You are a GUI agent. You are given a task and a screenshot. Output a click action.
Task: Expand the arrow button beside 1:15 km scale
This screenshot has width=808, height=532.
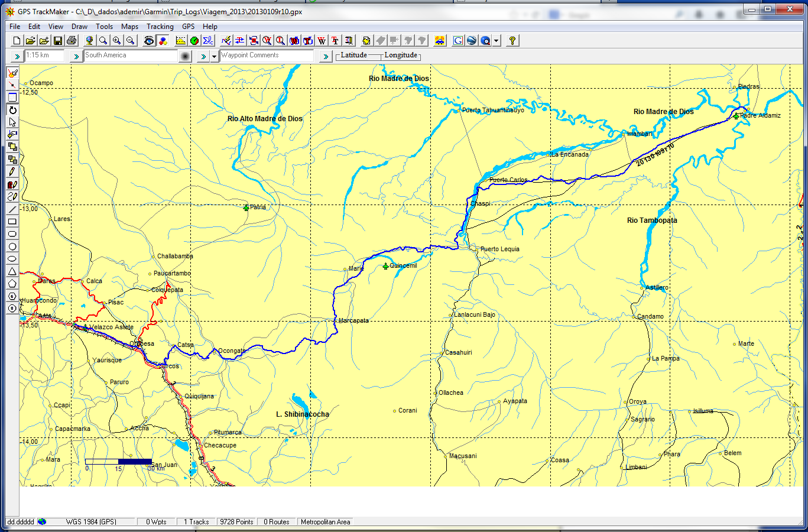17,56
